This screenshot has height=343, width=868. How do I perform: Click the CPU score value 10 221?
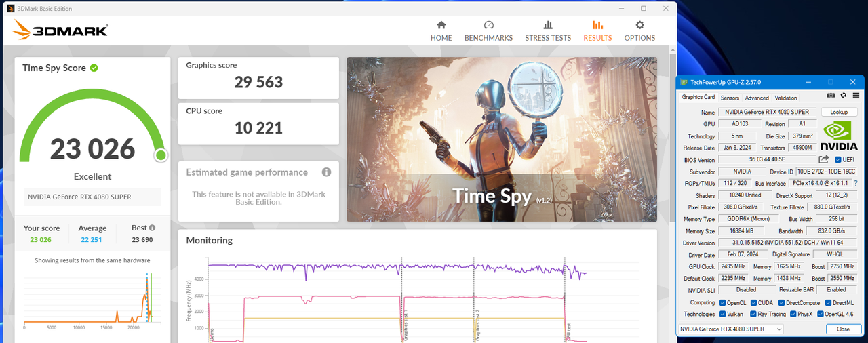(258, 127)
